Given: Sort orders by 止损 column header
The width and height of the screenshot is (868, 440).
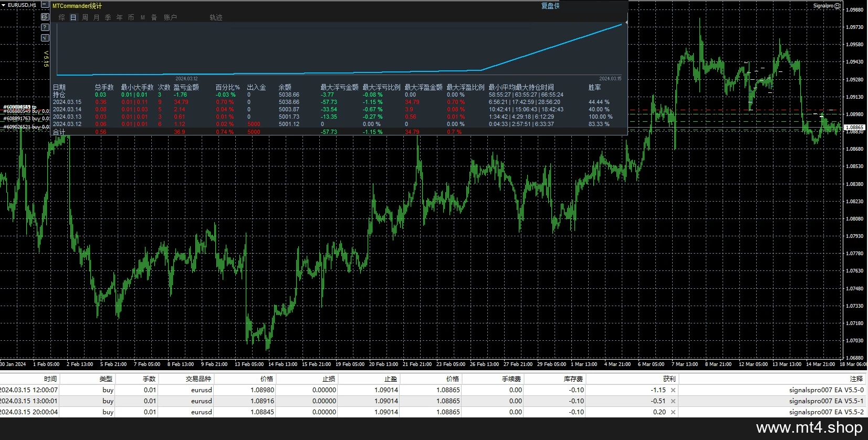Looking at the screenshot, I should click(x=329, y=379).
